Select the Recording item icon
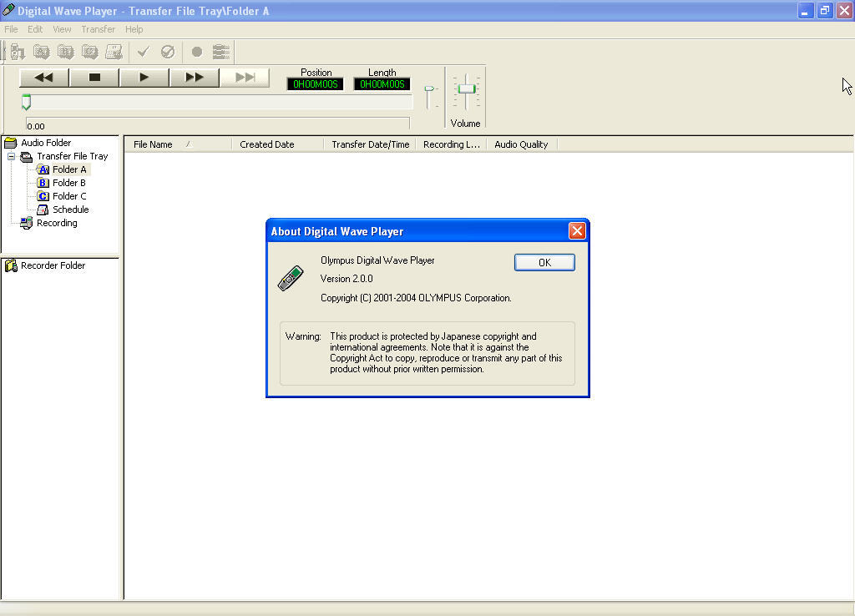This screenshot has width=855, height=616. (27, 223)
